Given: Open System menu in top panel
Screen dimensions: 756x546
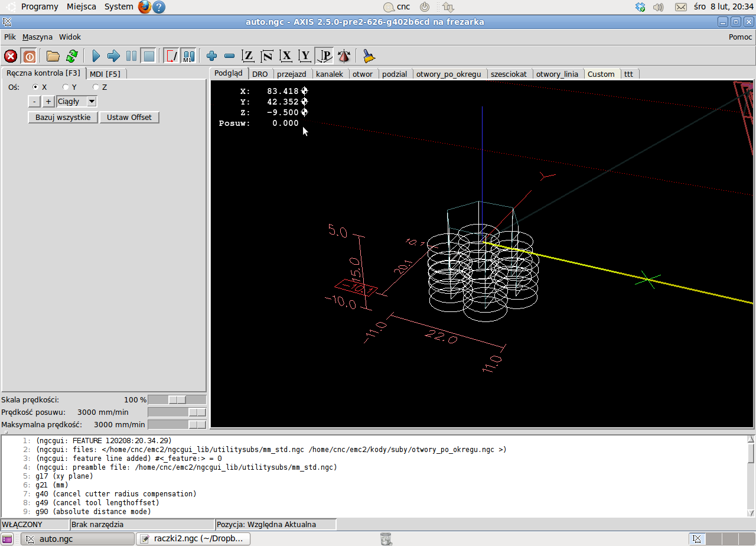Looking at the screenshot, I should (x=119, y=6).
